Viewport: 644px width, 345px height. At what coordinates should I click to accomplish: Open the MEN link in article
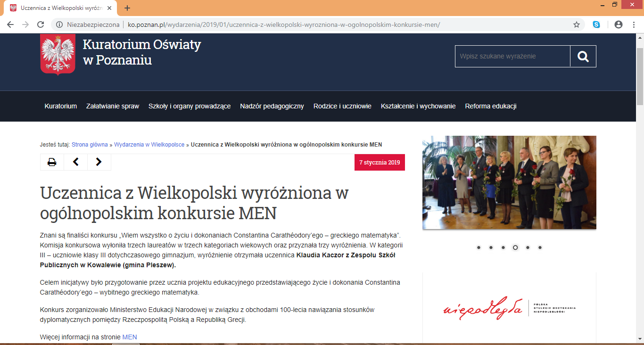[130, 337]
